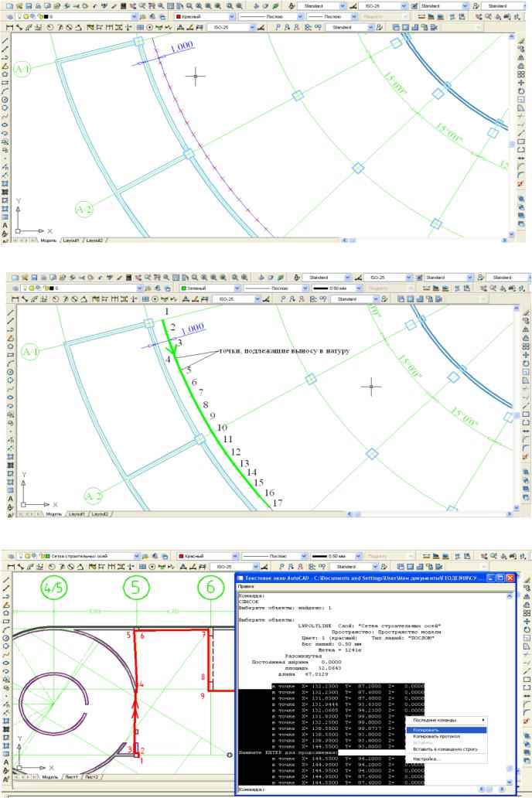This screenshot has width=532, height=798.
Task: Select 'Вставить в командную строку' from the context menu
Action: (446, 749)
